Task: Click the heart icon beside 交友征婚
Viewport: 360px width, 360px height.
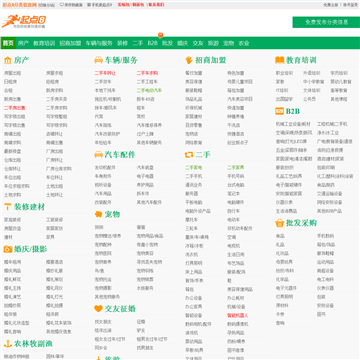Action: 98,309
